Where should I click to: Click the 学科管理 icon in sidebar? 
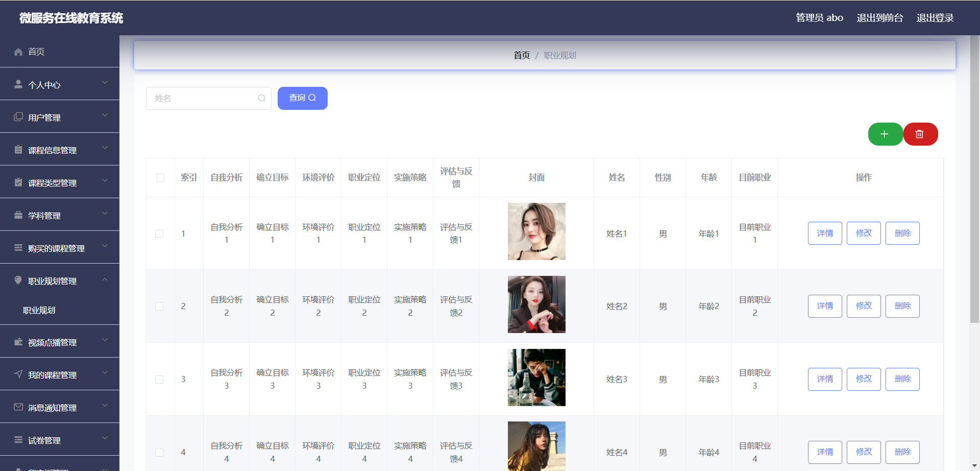17,215
